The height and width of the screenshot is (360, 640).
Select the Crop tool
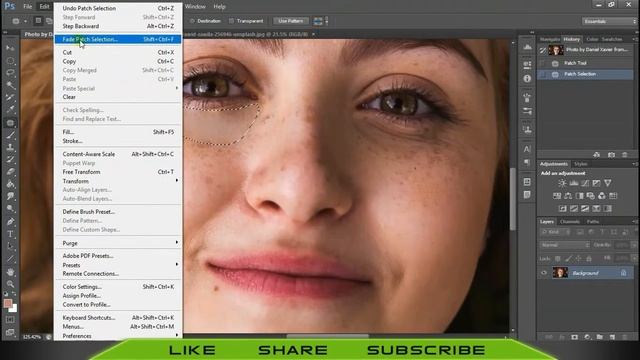coord(10,98)
